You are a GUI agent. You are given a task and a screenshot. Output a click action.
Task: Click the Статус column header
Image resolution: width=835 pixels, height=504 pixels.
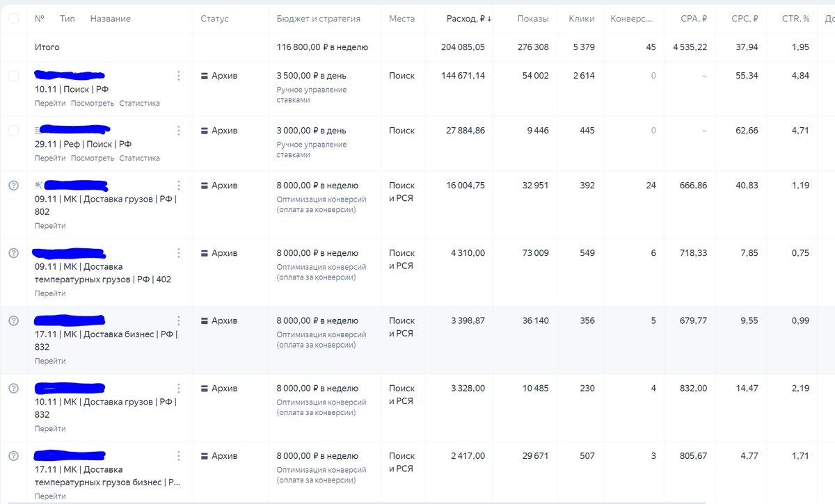click(214, 19)
